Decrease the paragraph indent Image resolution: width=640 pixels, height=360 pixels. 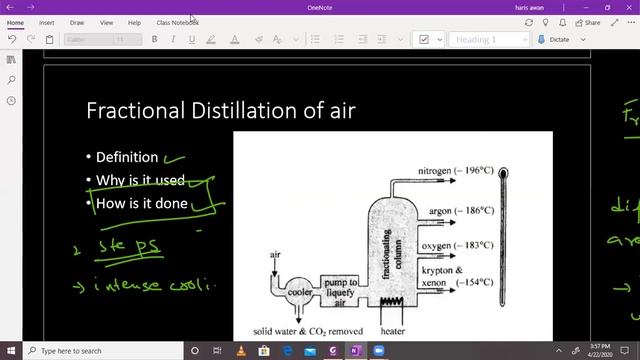[362, 39]
